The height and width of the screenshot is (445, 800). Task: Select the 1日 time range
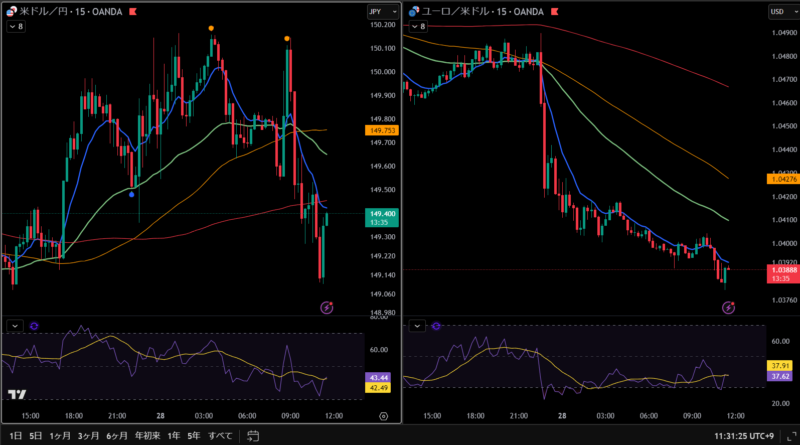point(16,436)
